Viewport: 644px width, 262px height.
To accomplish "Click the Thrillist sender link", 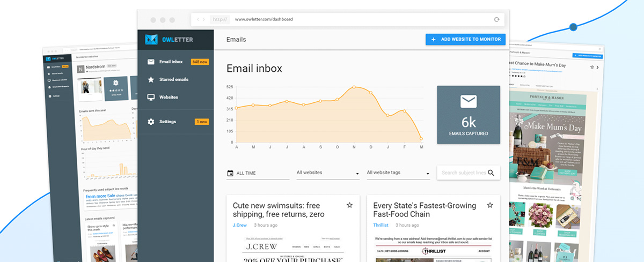I will pos(380,225).
